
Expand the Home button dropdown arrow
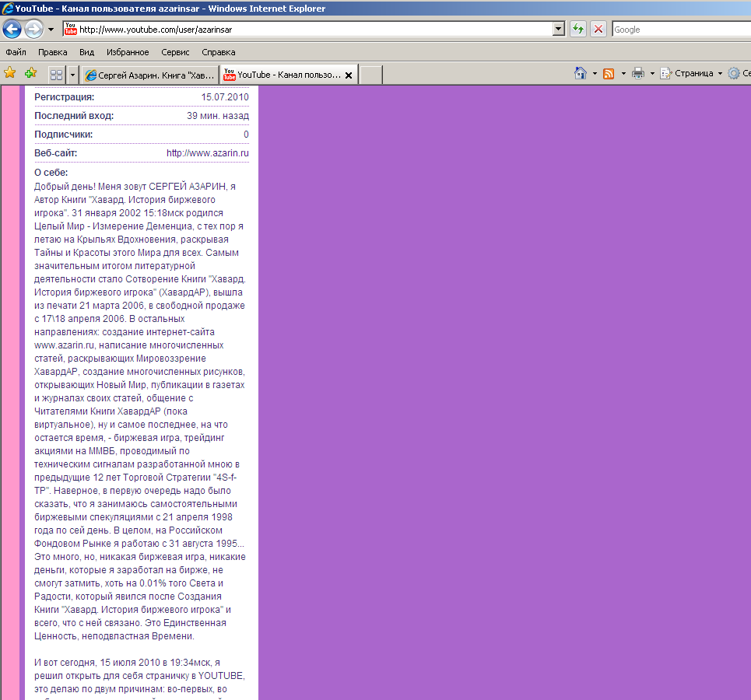point(595,73)
